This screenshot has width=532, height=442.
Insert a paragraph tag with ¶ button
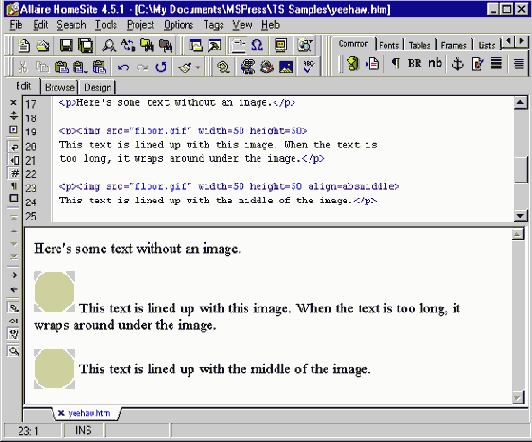pyautogui.click(x=395, y=63)
